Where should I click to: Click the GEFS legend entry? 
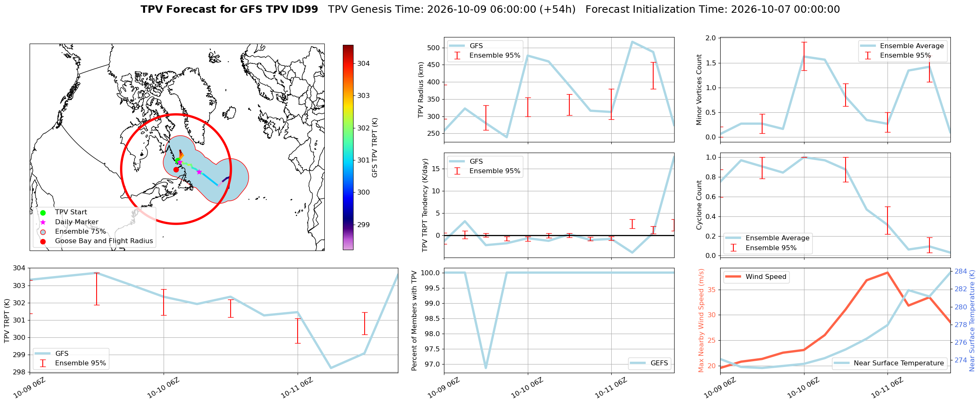coord(650,363)
